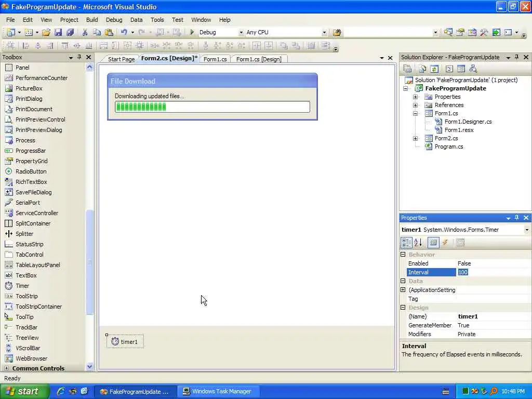Viewport: 532px width, 399px height.
Task: Toggle auto-hide pin on Properties panel
Action: [517, 218]
